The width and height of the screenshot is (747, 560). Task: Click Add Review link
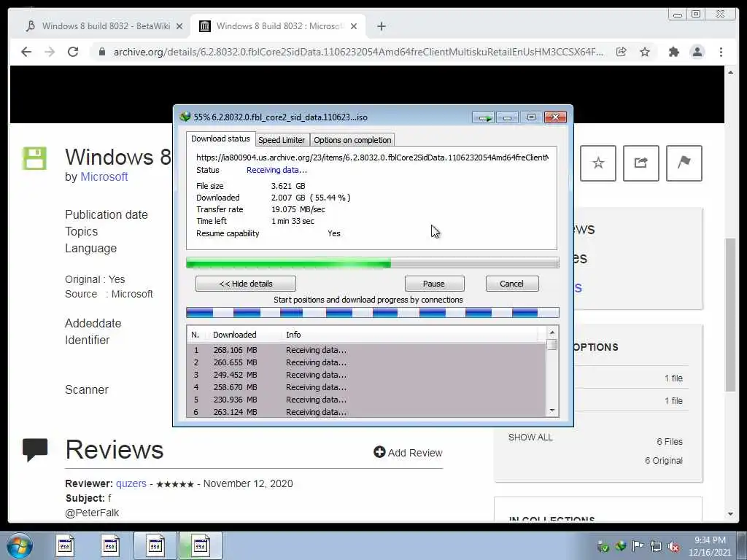(x=409, y=452)
